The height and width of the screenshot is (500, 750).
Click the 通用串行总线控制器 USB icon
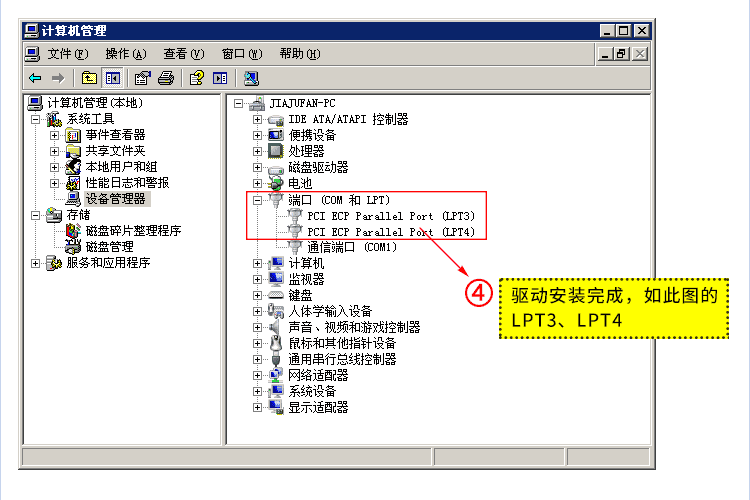pyautogui.click(x=276, y=359)
